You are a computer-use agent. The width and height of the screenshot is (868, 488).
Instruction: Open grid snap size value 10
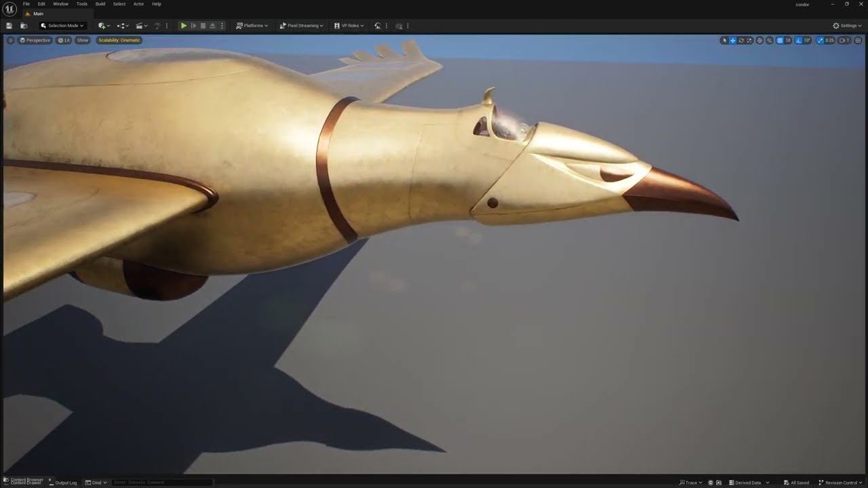[788, 41]
